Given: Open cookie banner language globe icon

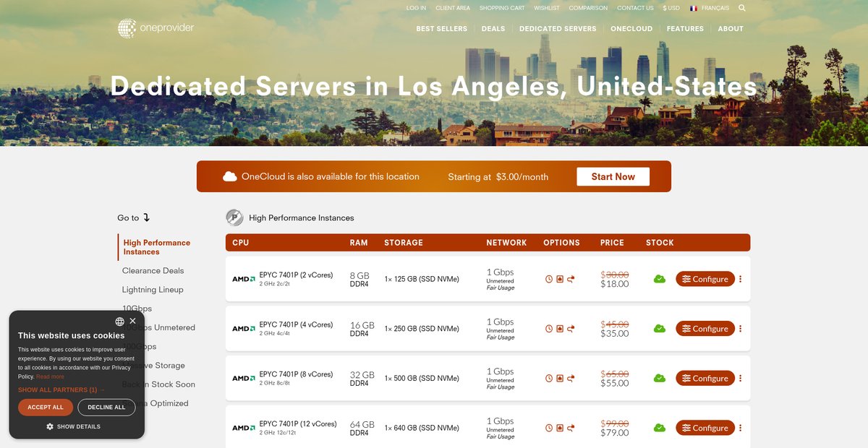Looking at the screenshot, I should pyautogui.click(x=119, y=322).
